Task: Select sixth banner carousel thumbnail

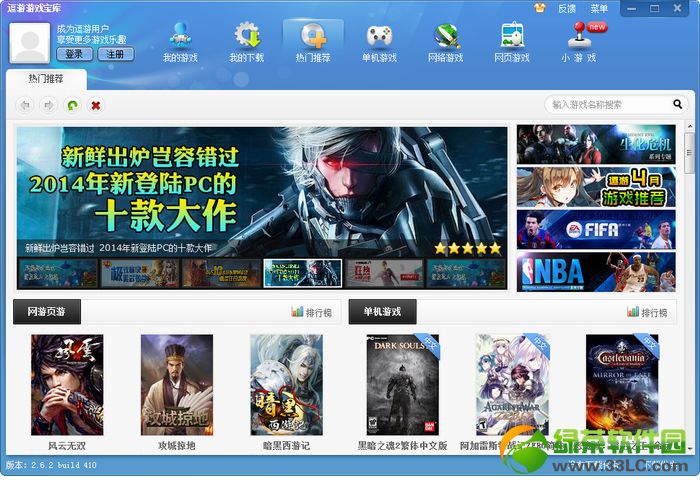Action: 466,273
